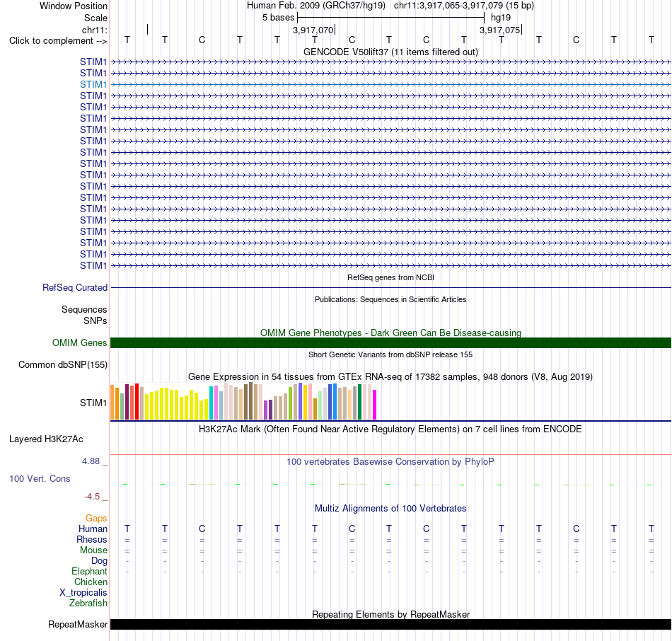Click the OMIM Genes track label

[79, 343]
